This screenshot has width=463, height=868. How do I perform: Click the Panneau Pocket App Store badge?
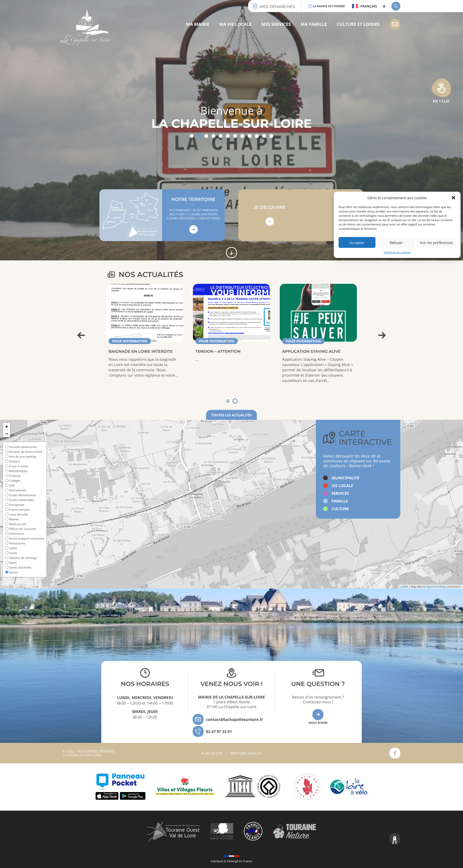point(107,796)
